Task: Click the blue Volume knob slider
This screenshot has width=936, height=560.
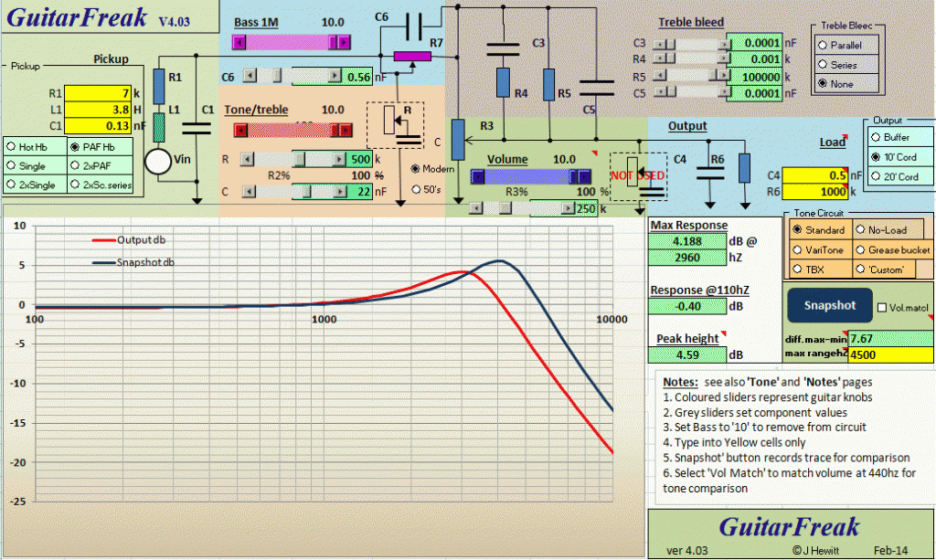Action: pyautogui.click(x=530, y=176)
